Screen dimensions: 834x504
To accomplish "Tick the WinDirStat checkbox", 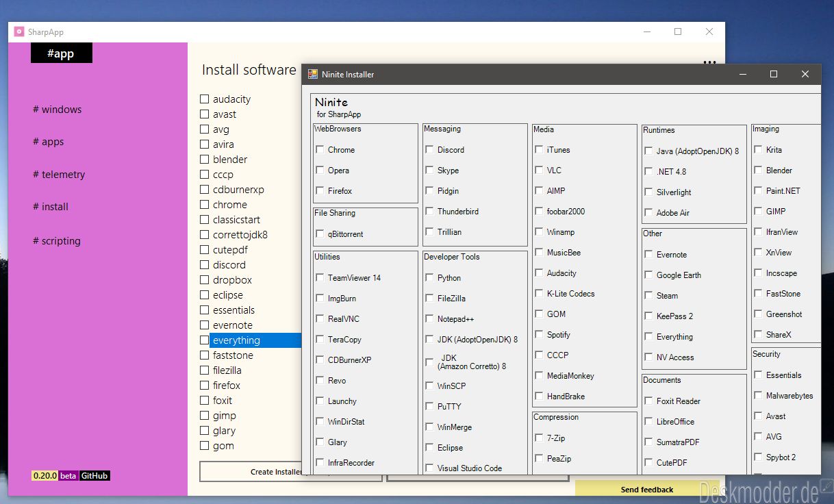I will click(x=320, y=422).
